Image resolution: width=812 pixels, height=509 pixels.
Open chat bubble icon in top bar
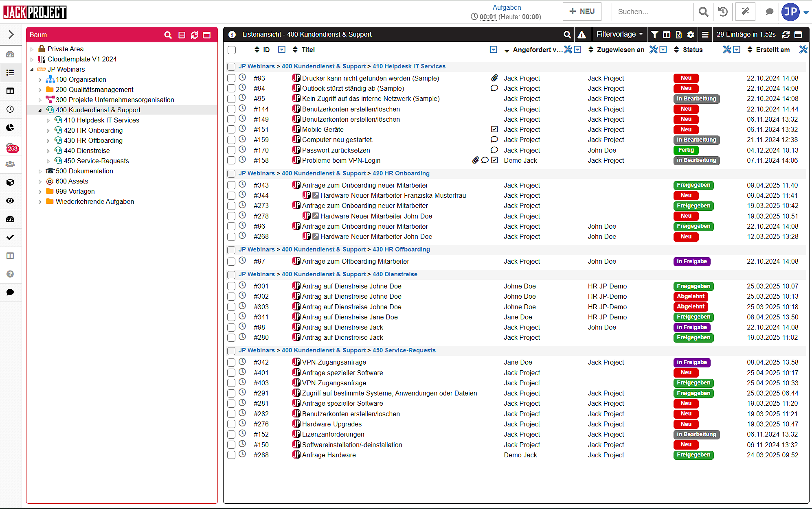(769, 12)
